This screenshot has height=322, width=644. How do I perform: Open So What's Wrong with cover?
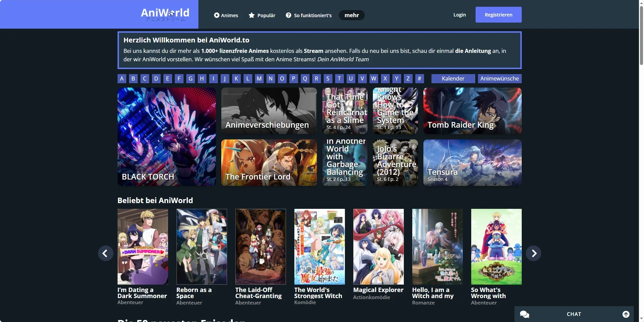coord(496,247)
